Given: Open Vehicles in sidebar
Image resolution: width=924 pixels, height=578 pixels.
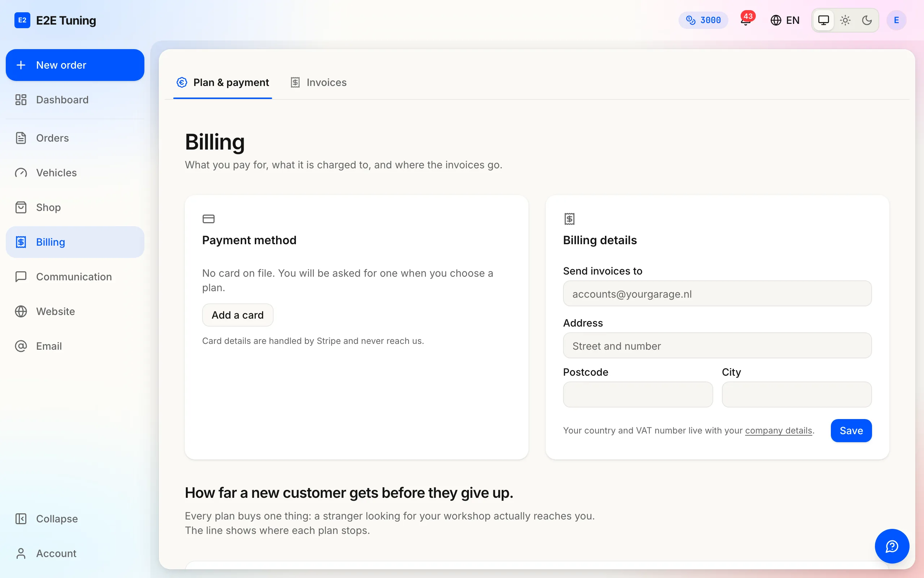Looking at the screenshot, I should [x=75, y=173].
